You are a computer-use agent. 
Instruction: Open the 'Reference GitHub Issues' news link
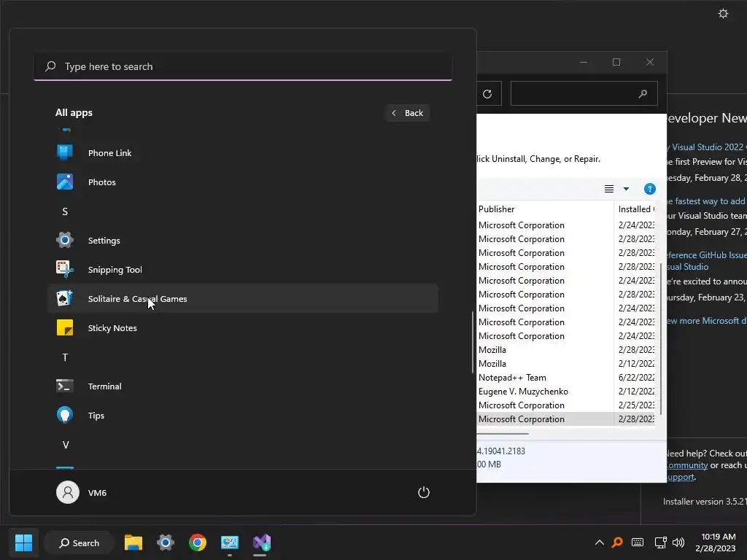click(707, 260)
